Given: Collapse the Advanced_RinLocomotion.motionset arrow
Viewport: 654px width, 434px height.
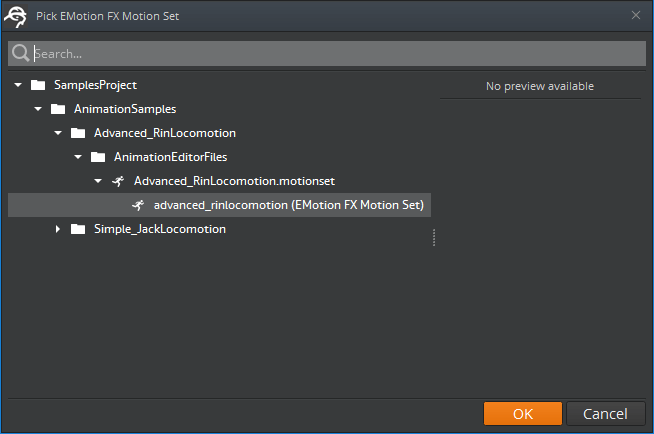Looking at the screenshot, I should (98, 181).
